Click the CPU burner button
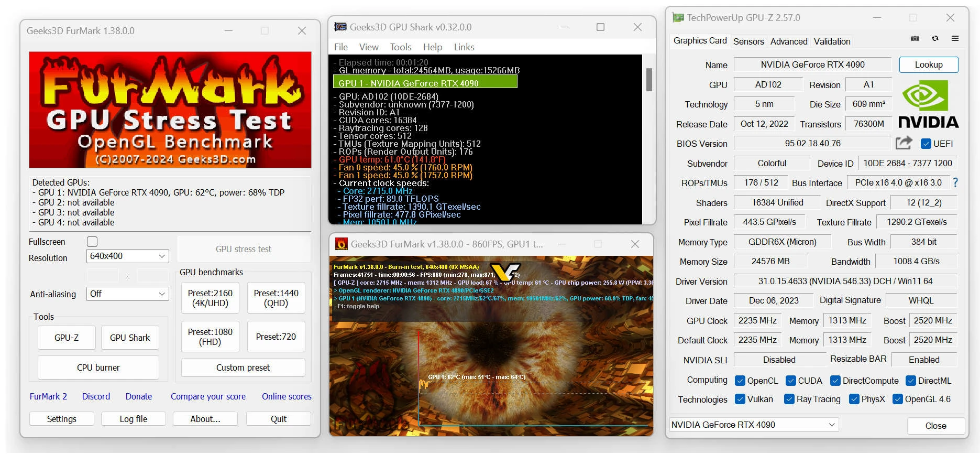Viewport: 980px width, 454px height. pos(98,367)
